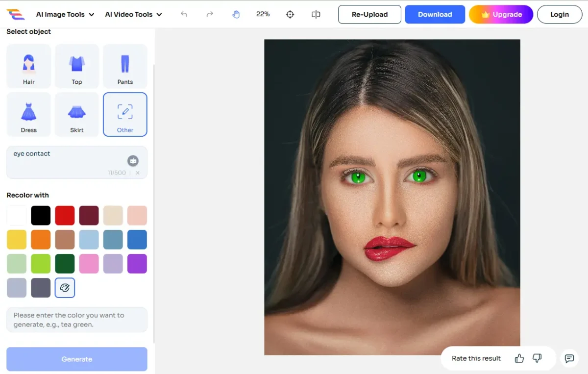588x374 pixels.
Task: Select the Pants object
Action: 125,66
